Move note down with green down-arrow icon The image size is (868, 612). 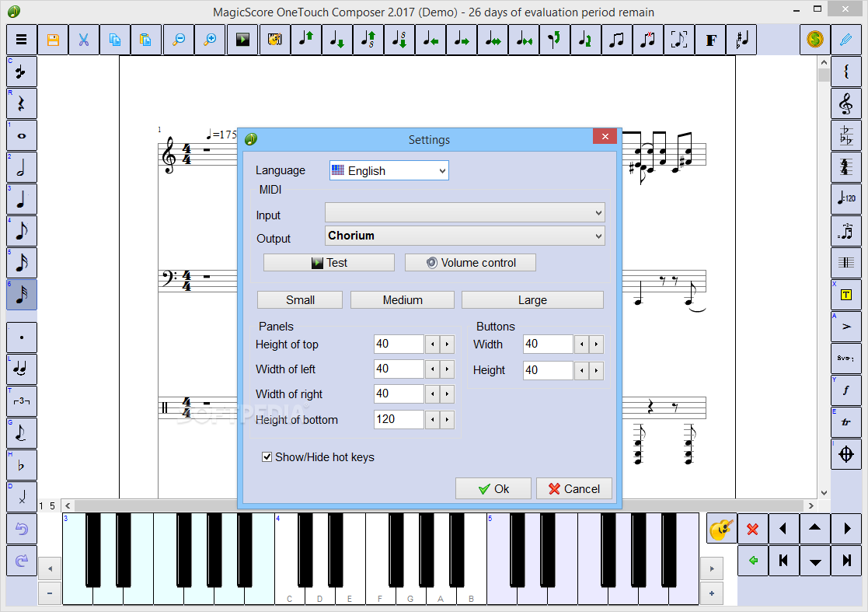tap(337, 40)
